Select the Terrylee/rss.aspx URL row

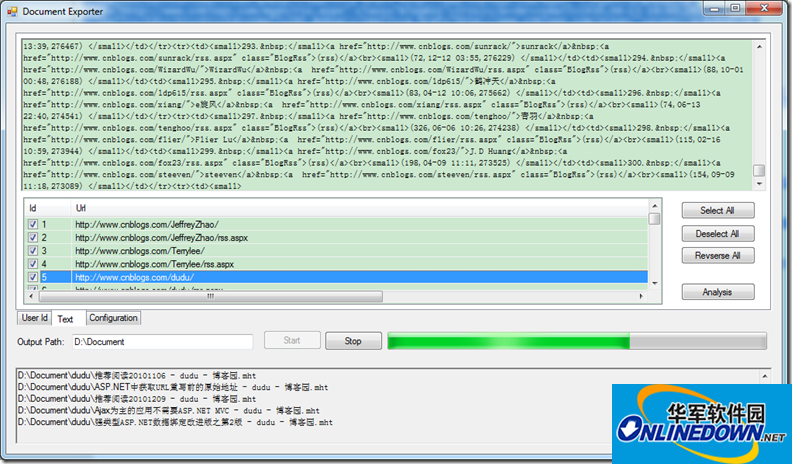click(336, 264)
